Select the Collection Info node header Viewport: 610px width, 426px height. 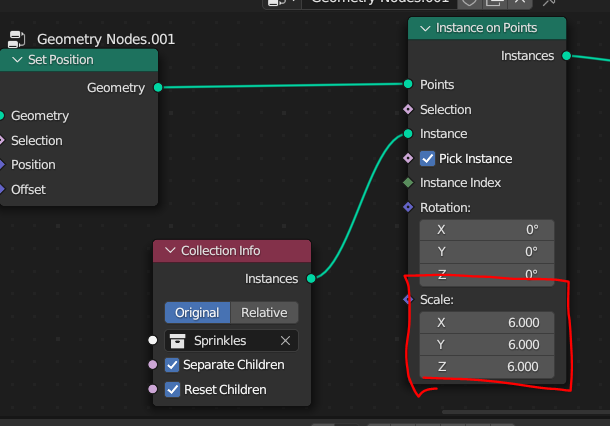pyautogui.click(x=232, y=251)
